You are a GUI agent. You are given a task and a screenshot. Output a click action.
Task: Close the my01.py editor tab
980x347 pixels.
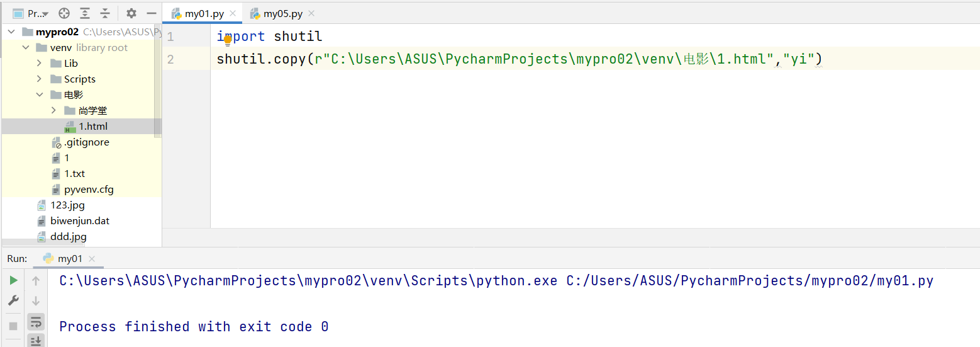[x=233, y=13]
